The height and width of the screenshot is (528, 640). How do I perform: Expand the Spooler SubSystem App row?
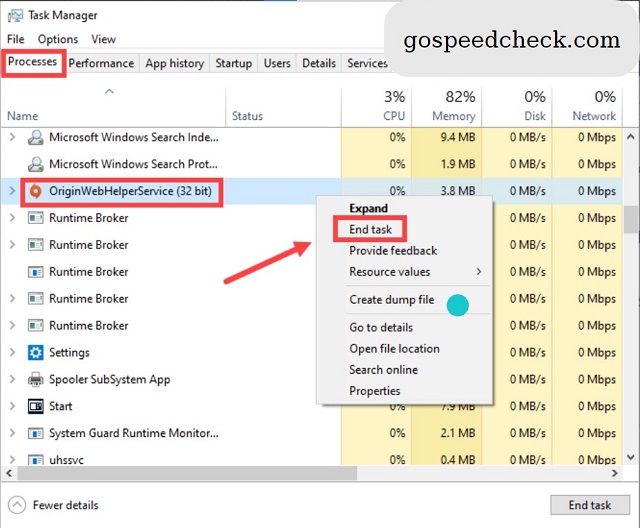click(12, 379)
